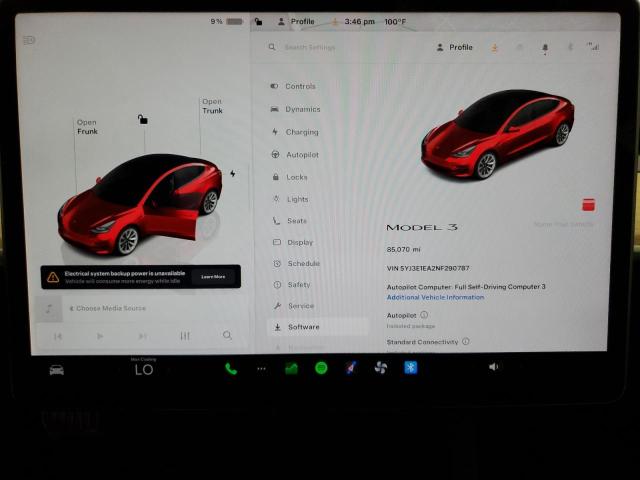Open the Bluetooth app in dock
This screenshot has width=640, height=480.
411,368
